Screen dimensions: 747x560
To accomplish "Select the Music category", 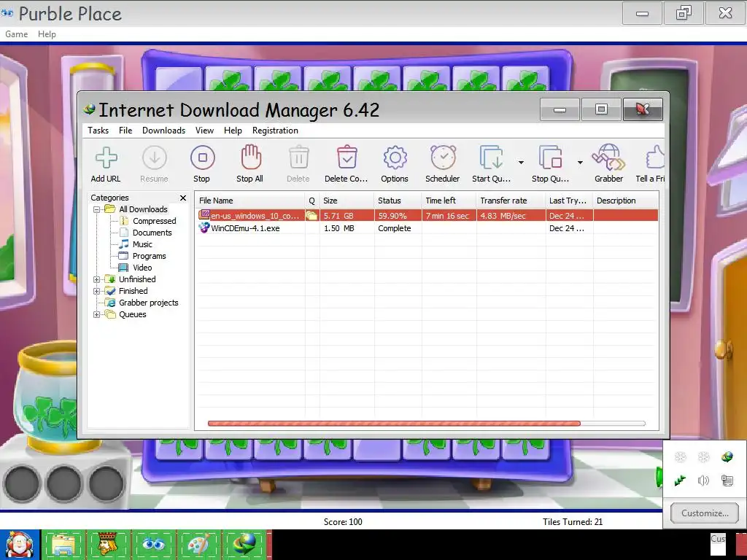I will tap(142, 244).
